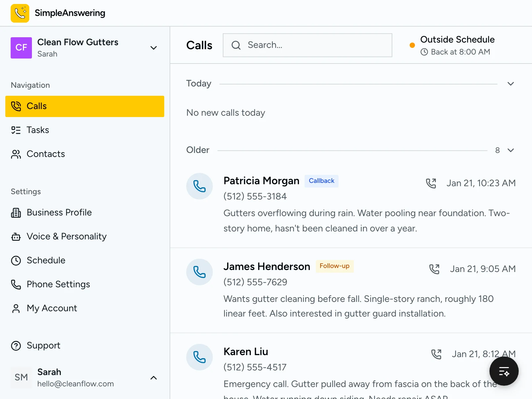The height and width of the screenshot is (399, 532).
Task: Click the Phone Settings handset icon
Action: [x=16, y=284]
